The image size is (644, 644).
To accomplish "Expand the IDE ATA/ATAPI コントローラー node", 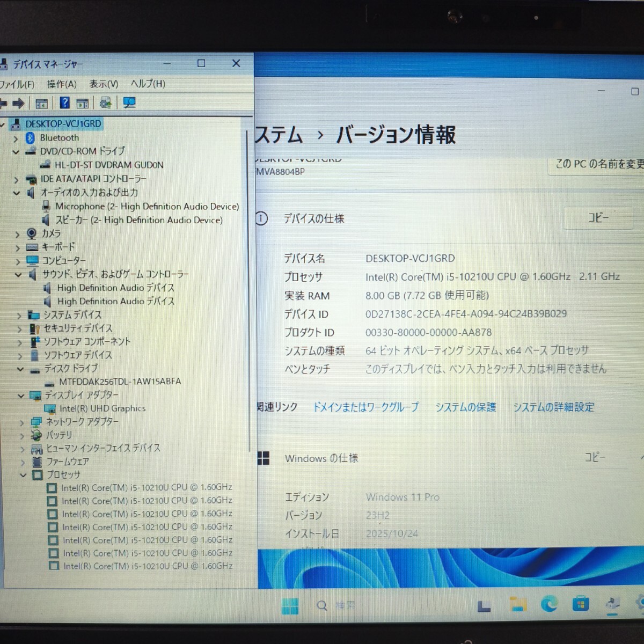I will (16, 180).
